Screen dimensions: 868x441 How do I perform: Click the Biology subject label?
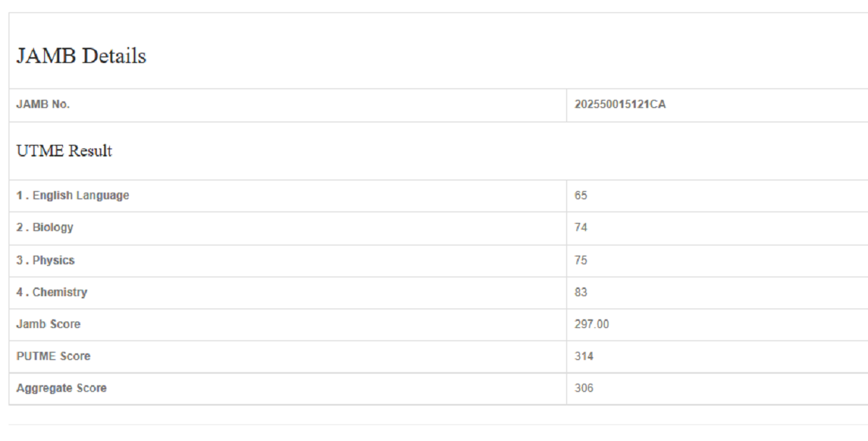pyautogui.click(x=53, y=227)
